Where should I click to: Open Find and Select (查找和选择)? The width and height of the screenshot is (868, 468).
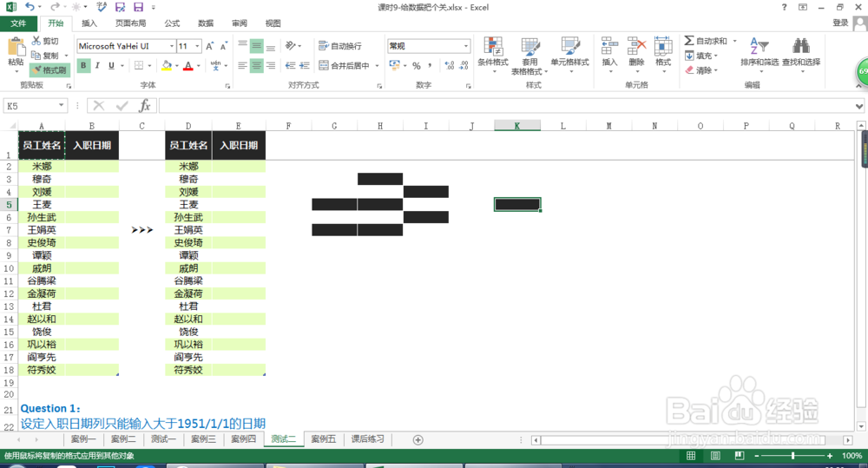coord(801,55)
